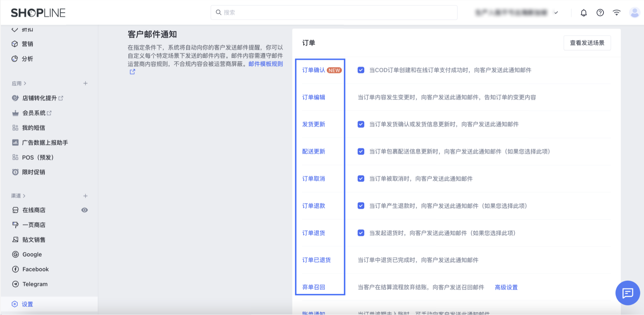Open the live chat support bubble
Screen dimensions: 644x315
coord(627,293)
